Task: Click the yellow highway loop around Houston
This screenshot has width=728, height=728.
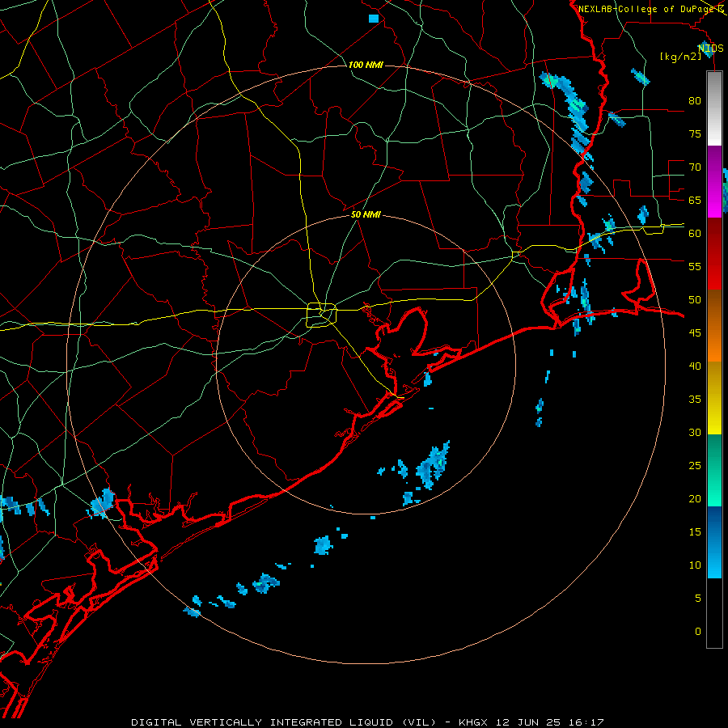Action: point(322,315)
